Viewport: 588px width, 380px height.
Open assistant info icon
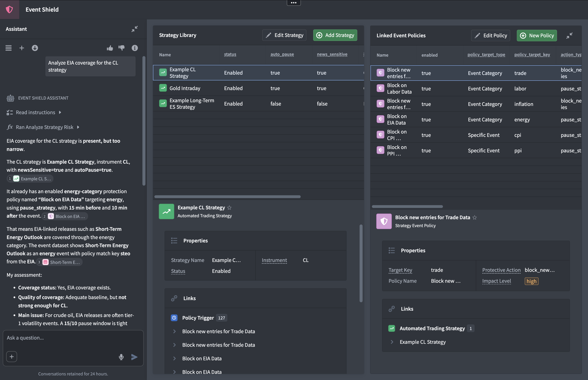pyautogui.click(x=135, y=48)
